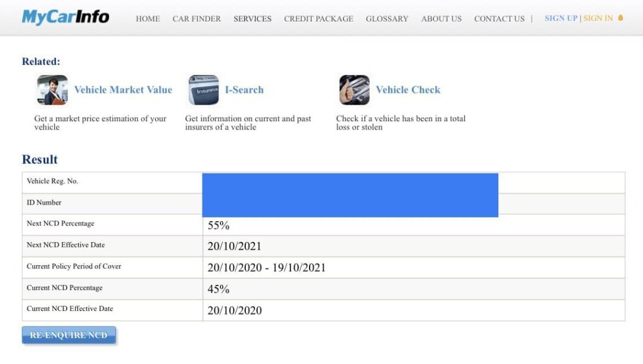
Task: Click the Vehicle Market Value thumbnail icon
Action: [52, 90]
